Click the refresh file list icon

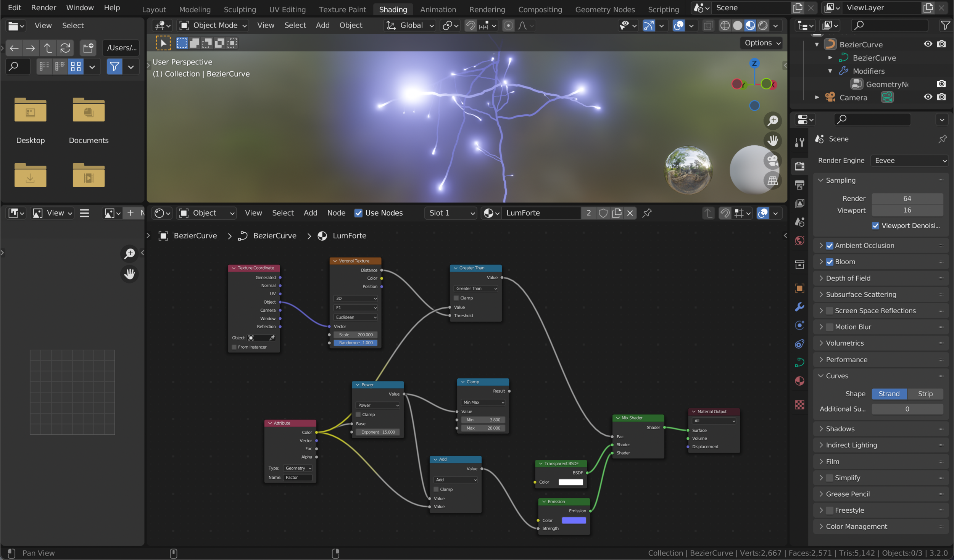65,48
